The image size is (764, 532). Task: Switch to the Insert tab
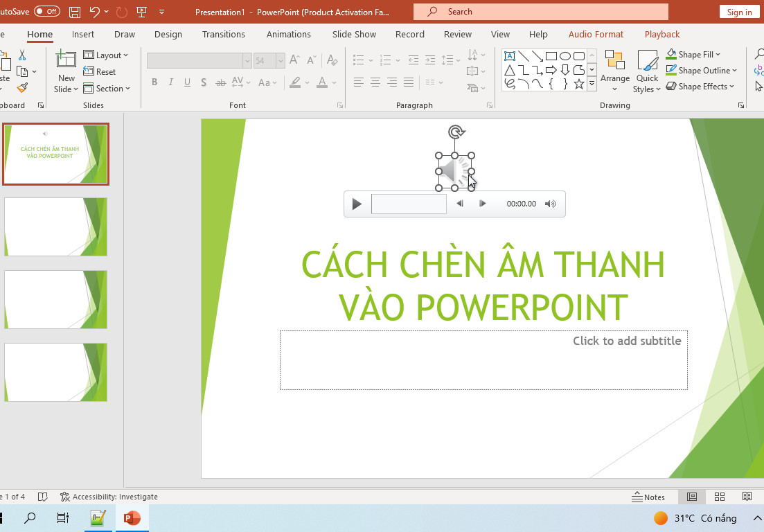pos(83,34)
